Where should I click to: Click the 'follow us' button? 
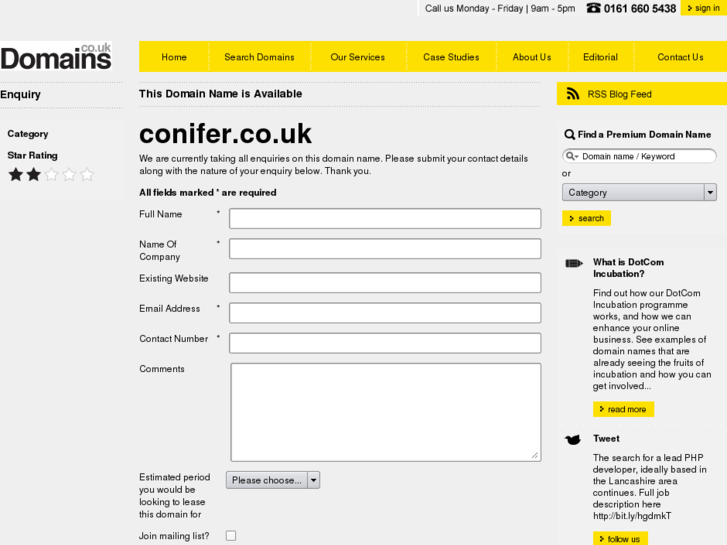(x=619, y=539)
